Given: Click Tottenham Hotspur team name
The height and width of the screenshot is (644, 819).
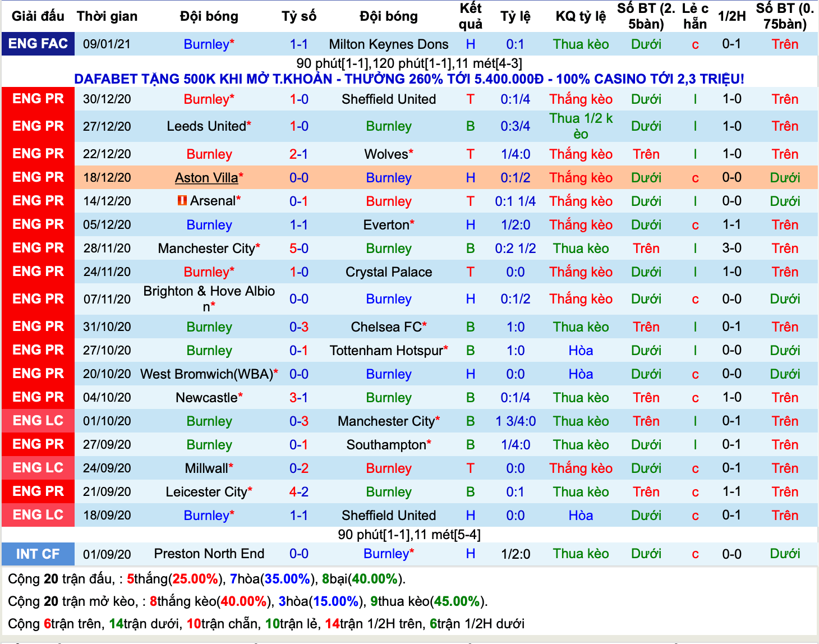Looking at the screenshot, I should tap(386, 351).
